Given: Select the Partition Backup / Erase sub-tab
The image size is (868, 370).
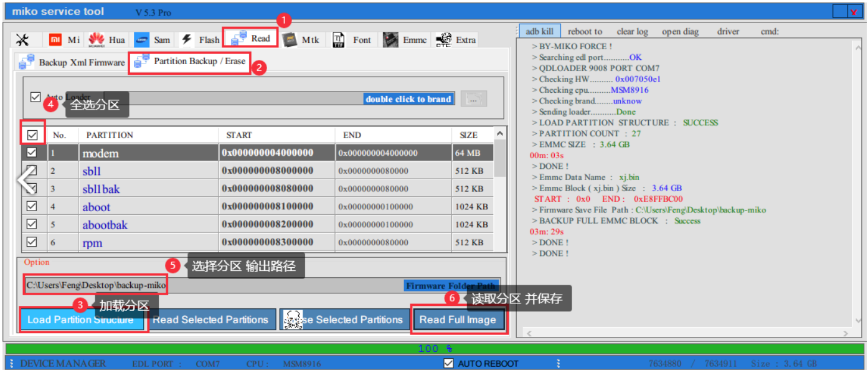Looking at the screenshot, I should click(x=190, y=62).
